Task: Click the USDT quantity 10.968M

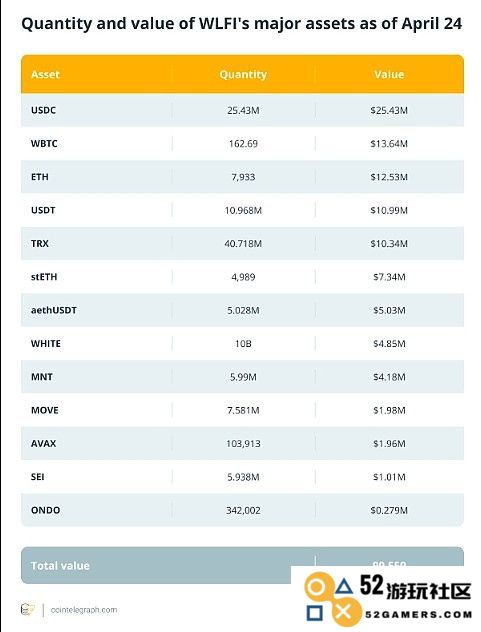Action: 243,210
